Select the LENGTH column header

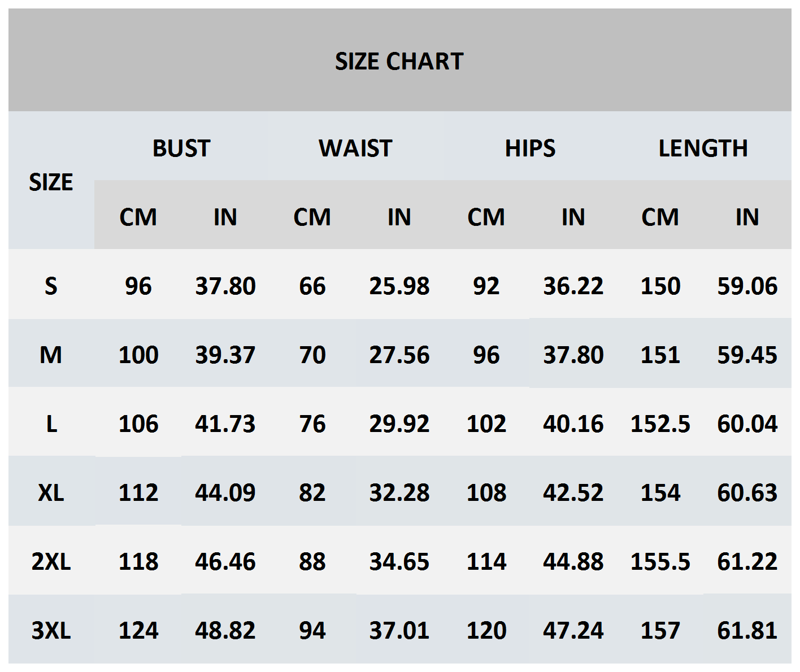click(703, 148)
